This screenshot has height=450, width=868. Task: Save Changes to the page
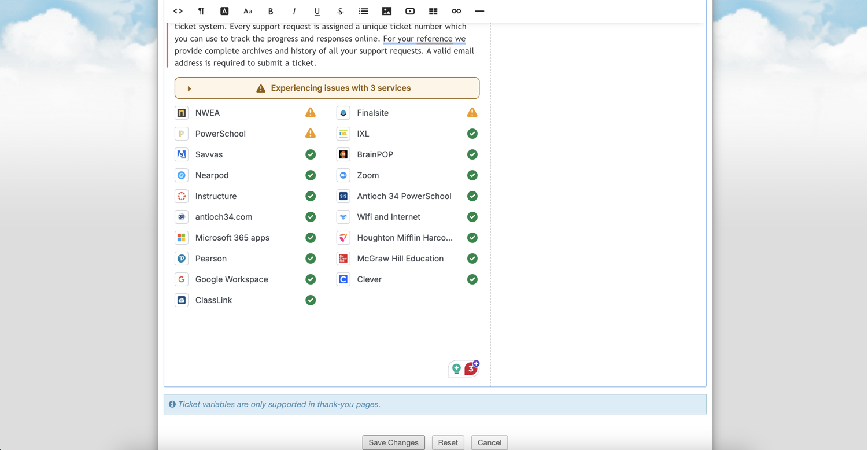[393, 442]
